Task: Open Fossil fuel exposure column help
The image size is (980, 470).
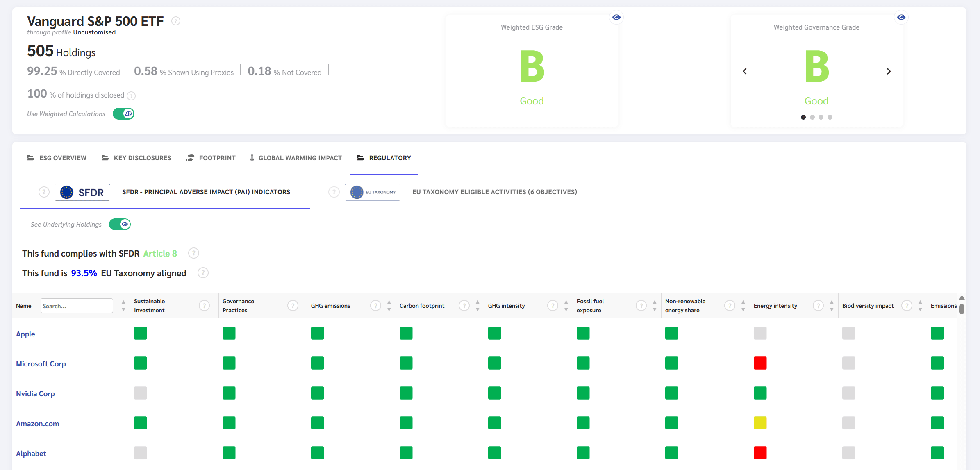Action: 641,306
